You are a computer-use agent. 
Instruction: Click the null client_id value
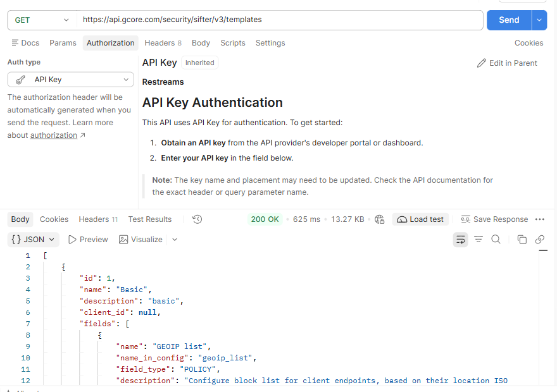point(147,312)
